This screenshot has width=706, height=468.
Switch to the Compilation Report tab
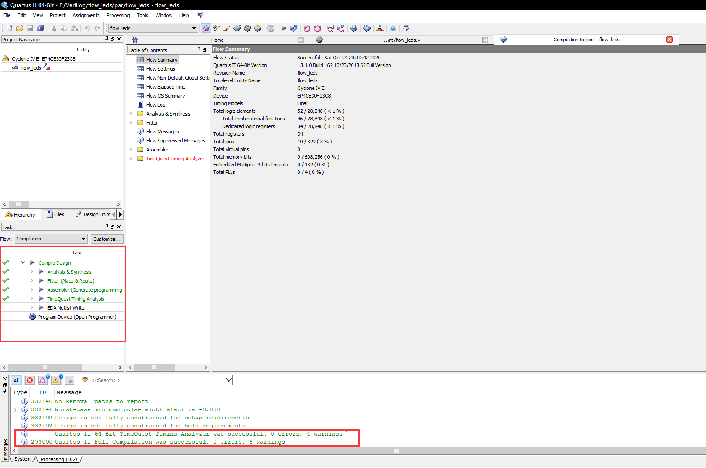[586, 40]
